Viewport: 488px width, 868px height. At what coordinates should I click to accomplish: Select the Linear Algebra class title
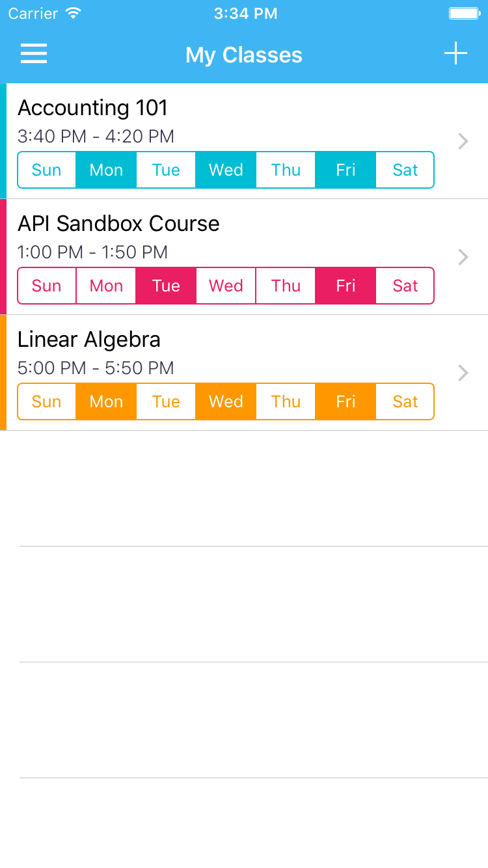click(x=89, y=340)
